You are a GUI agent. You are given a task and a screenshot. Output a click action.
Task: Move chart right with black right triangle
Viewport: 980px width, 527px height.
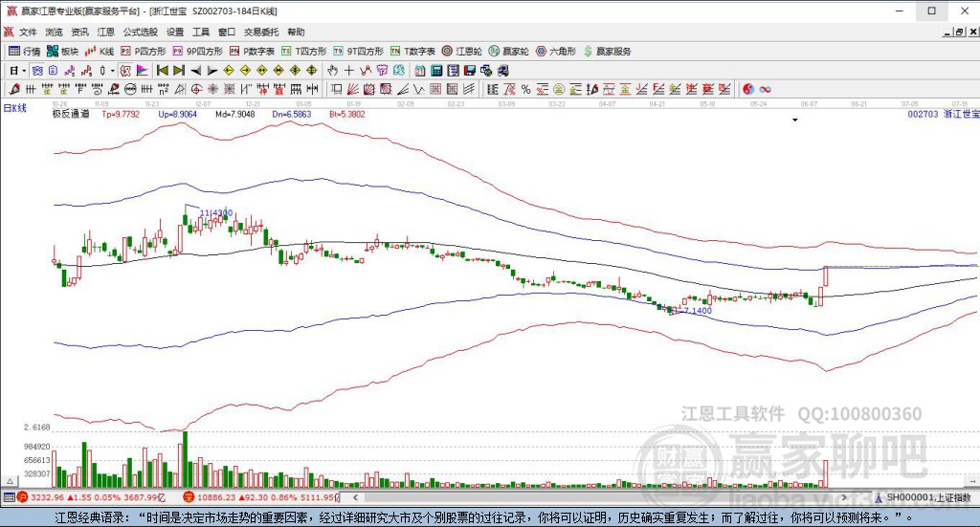point(212,71)
